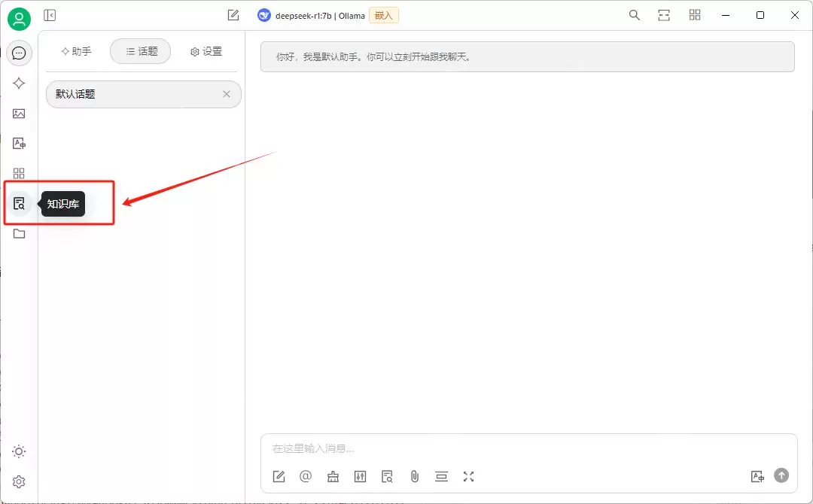Start a new topic with the pencil icon
The width and height of the screenshot is (813, 504).
click(233, 14)
